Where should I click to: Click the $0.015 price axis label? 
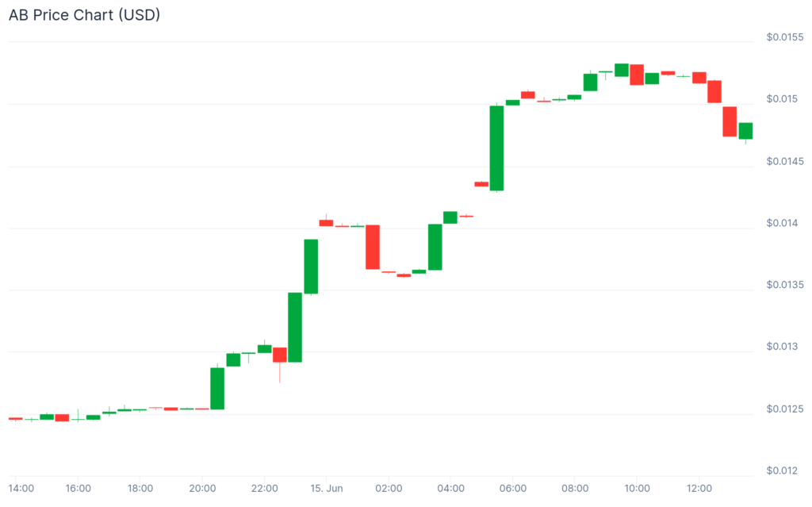783,99
